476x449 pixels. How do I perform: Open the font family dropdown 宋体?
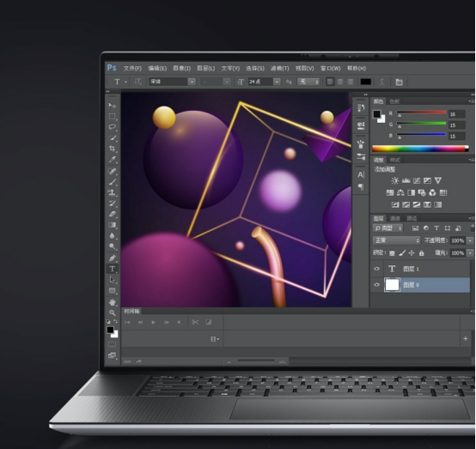[172, 82]
